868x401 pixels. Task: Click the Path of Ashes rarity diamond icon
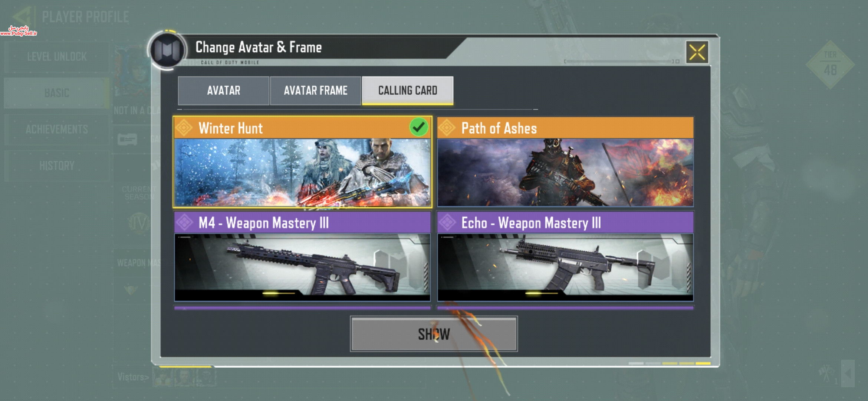(447, 128)
